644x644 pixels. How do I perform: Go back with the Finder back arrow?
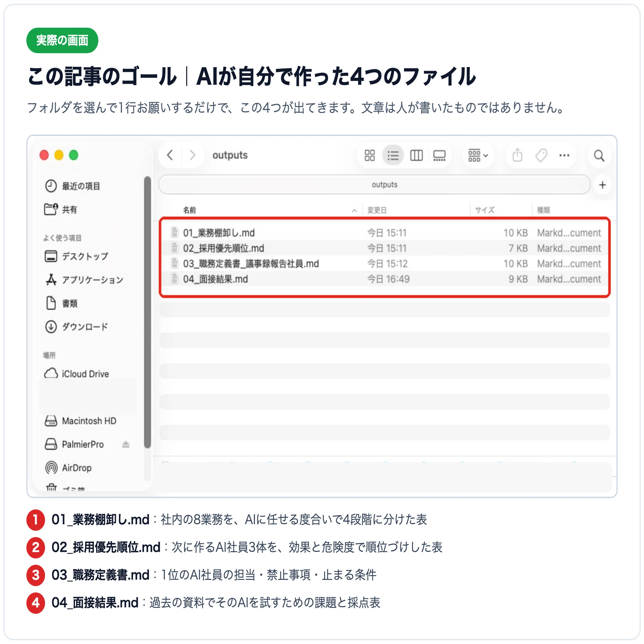[x=170, y=155]
